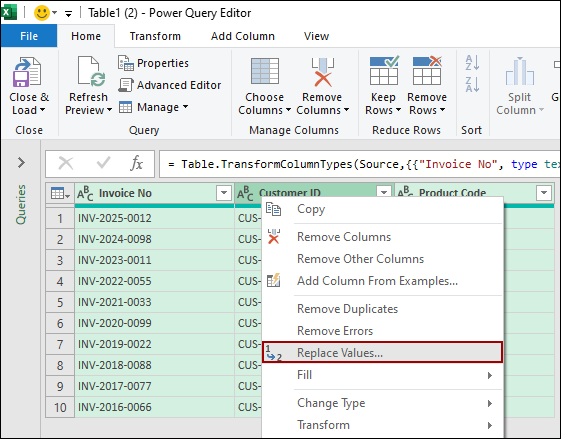Open the Advanced Editor
Screen dimensions: 561x439
tap(170, 85)
